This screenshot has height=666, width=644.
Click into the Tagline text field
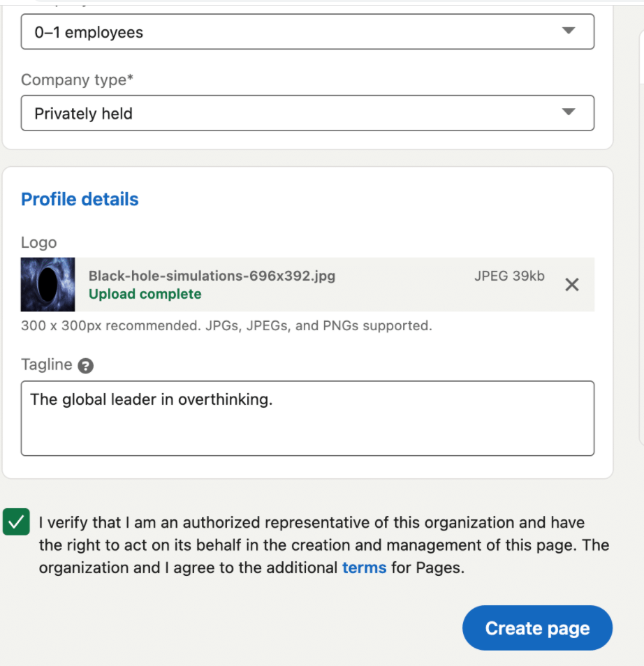point(307,418)
